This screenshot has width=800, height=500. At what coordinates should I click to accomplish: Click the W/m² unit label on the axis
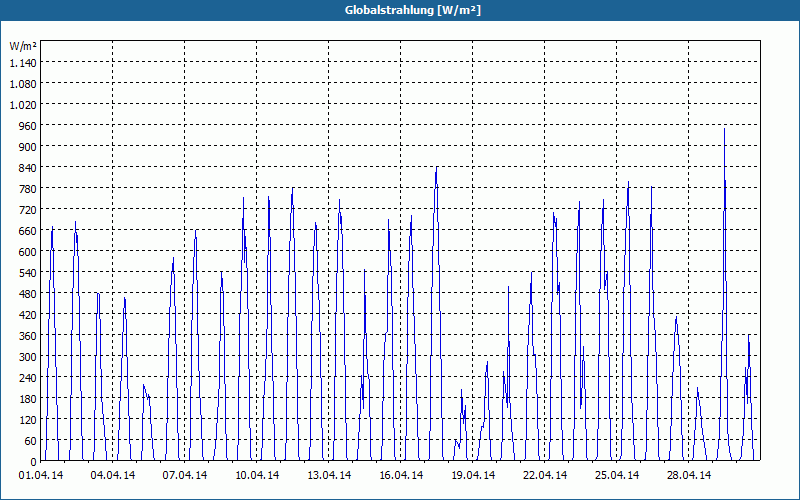23,46
